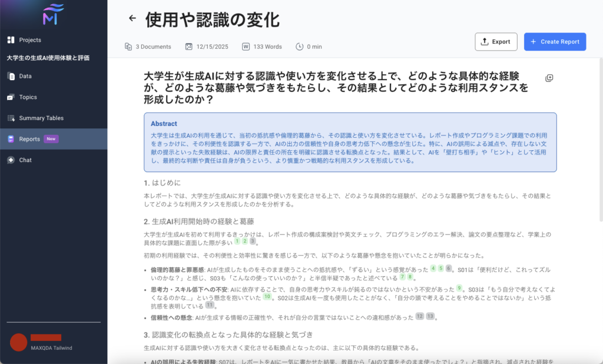Click citation badge 12 under reliability concerns
Screen dimensions: 603x364
pyautogui.click(x=419, y=316)
